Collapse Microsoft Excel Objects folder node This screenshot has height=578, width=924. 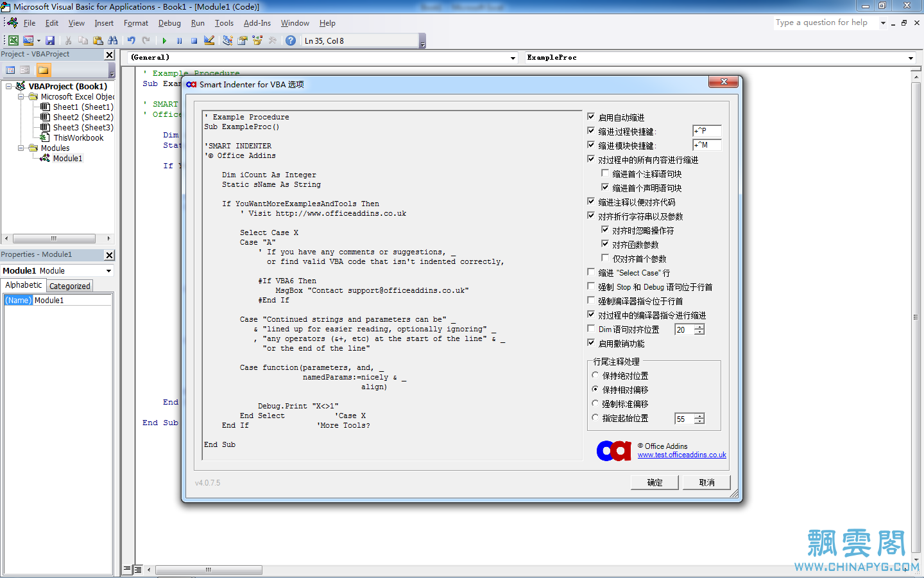click(21, 96)
